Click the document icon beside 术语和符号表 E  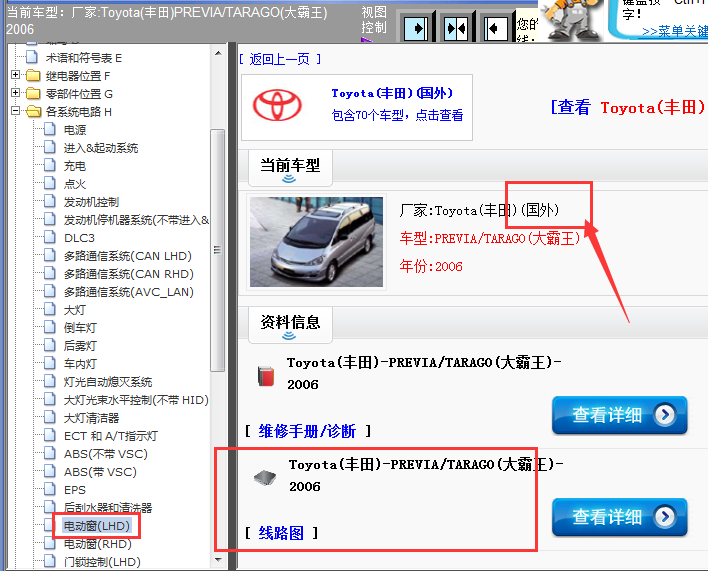point(32,57)
